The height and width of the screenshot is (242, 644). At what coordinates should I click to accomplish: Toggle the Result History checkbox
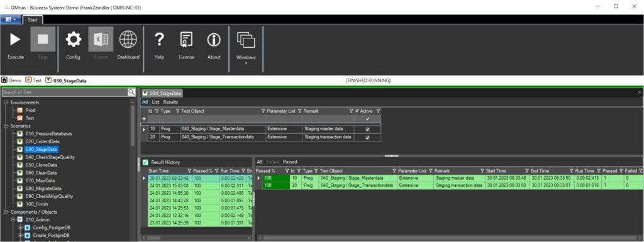[145, 162]
